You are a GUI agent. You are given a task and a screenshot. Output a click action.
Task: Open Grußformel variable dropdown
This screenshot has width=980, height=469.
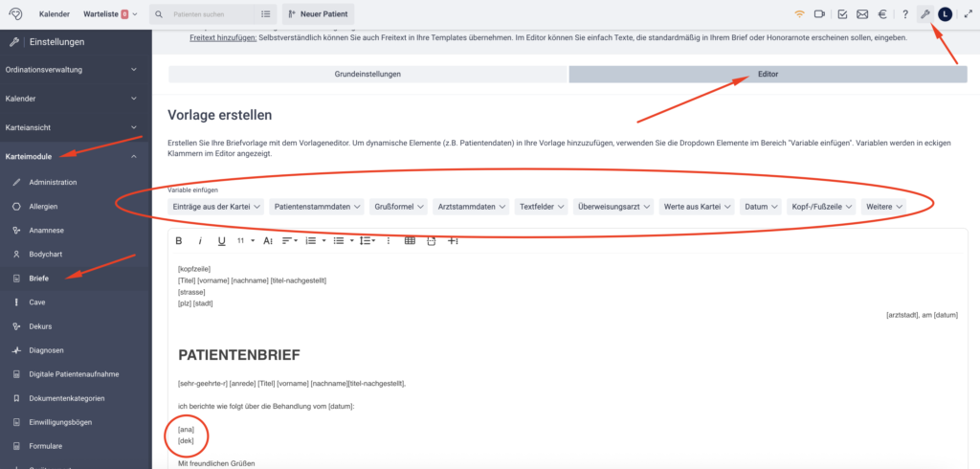coord(399,207)
